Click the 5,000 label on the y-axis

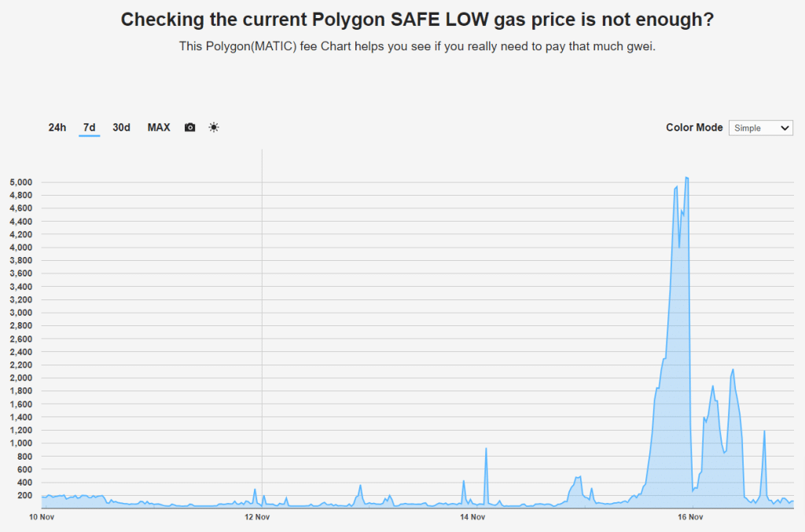pos(19,182)
